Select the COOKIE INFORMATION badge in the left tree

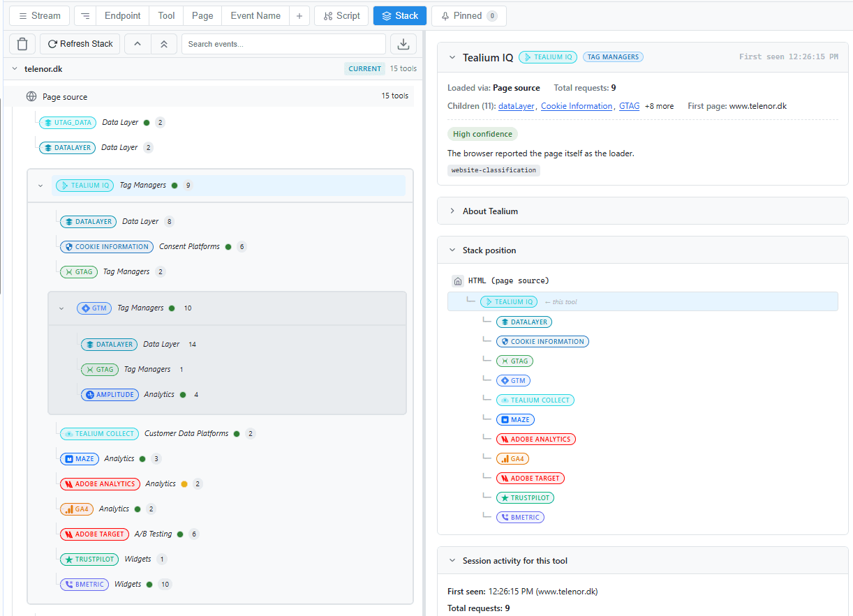106,247
